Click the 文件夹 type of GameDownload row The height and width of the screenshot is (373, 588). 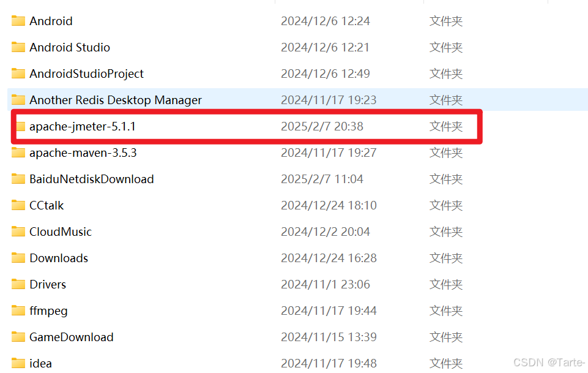pos(446,337)
